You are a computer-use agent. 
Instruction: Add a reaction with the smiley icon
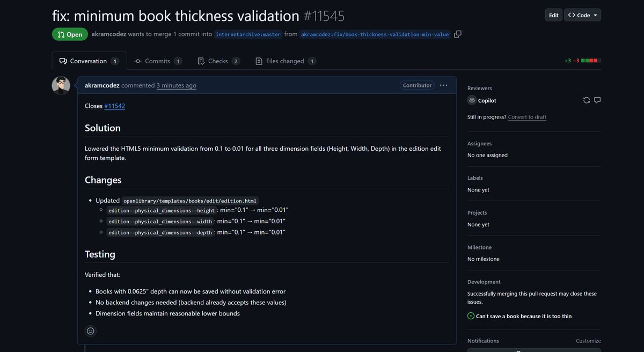click(91, 331)
